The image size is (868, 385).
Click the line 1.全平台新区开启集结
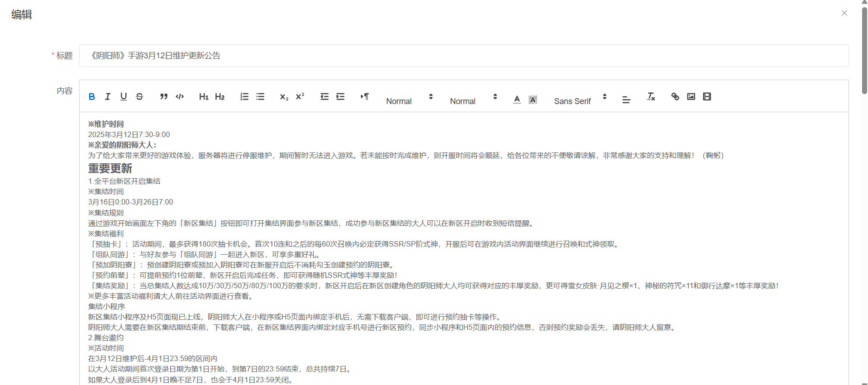[124, 181]
